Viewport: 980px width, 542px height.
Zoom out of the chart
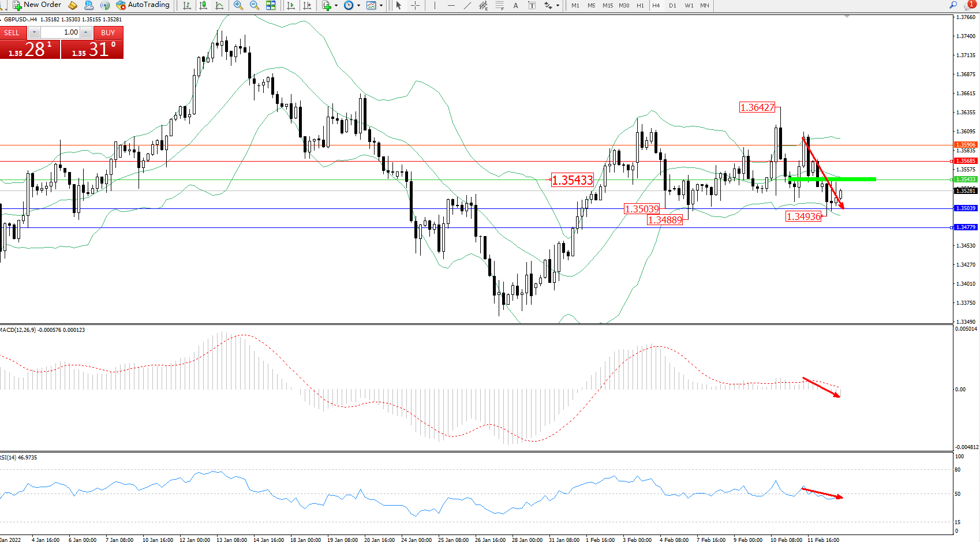pyautogui.click(x=254, y=5)
